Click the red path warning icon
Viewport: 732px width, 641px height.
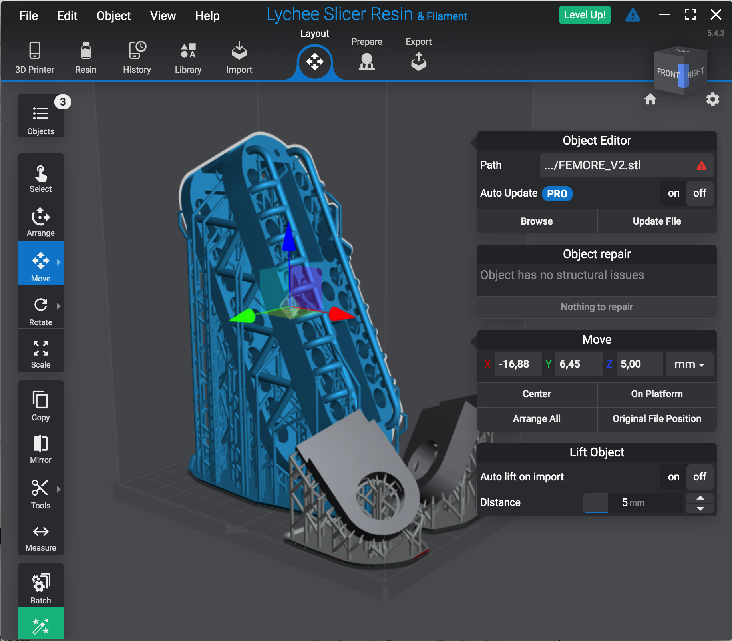pos(701,166)
